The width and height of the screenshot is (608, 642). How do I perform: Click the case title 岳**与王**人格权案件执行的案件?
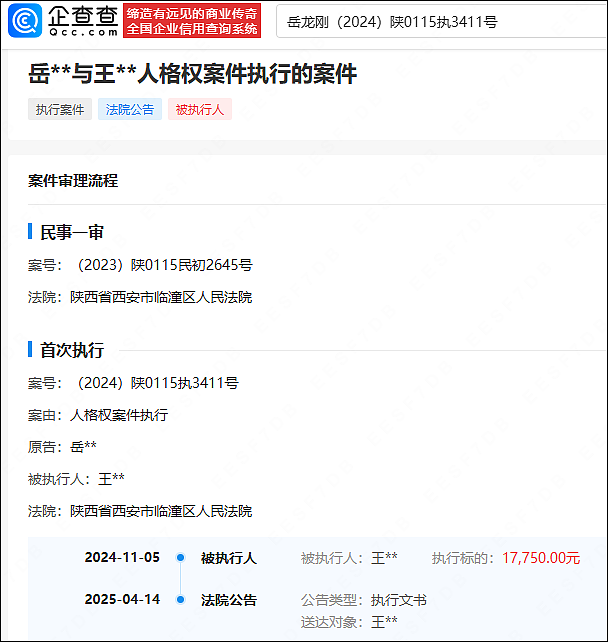192,74
